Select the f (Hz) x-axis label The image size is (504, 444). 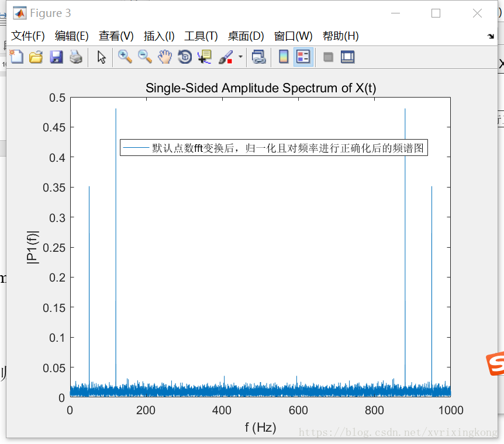tap(260, 427)
